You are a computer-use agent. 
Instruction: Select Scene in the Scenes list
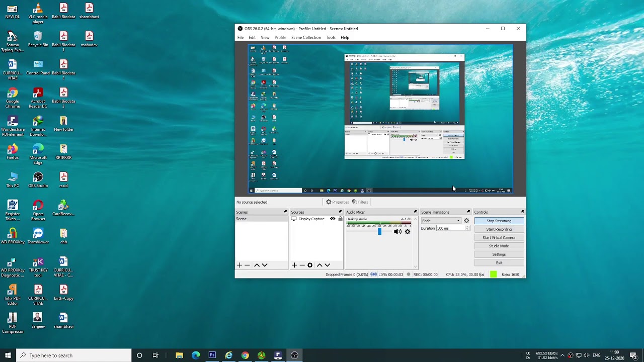(262, 219)
